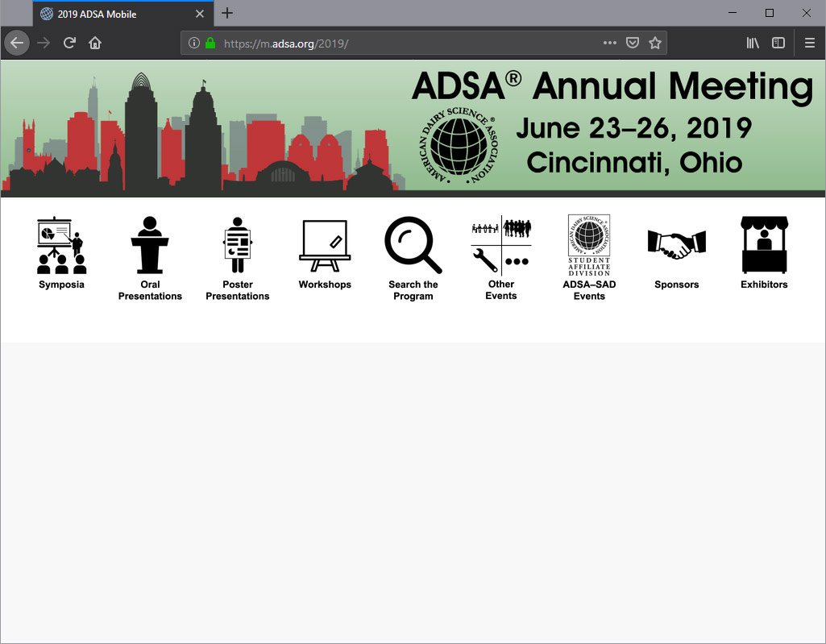826x644 pixels.
Task: Click the green secure connection padlock
Action: click(210, 43)
